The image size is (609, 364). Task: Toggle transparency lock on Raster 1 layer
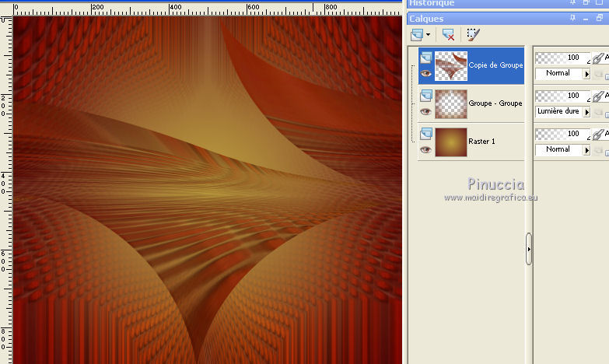(x=599, y=150)
